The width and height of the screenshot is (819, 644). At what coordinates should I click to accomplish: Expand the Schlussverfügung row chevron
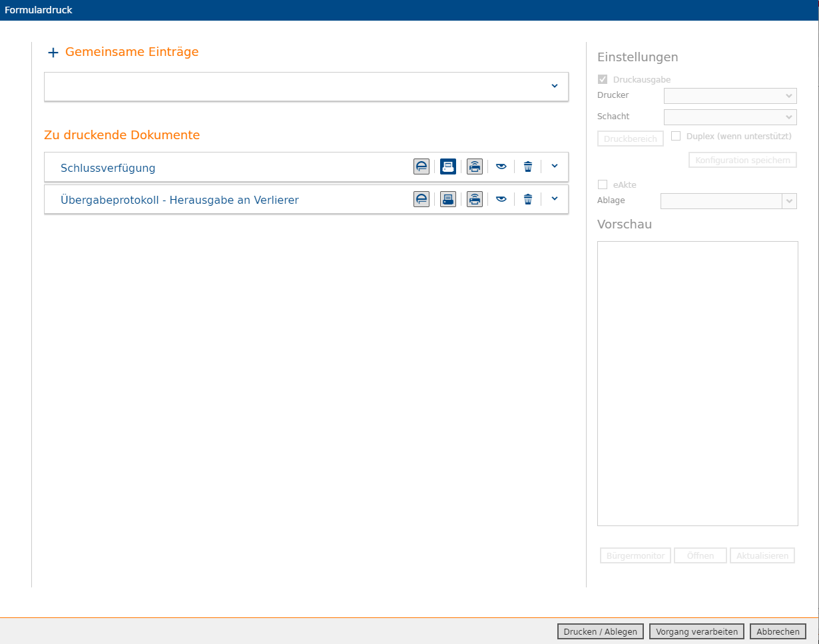(x=555, y=166)
